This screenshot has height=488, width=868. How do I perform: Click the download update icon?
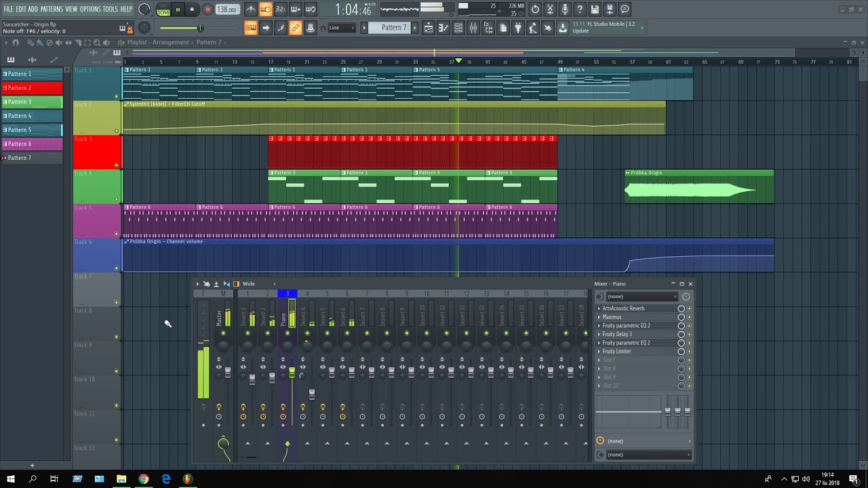(563, 28)
